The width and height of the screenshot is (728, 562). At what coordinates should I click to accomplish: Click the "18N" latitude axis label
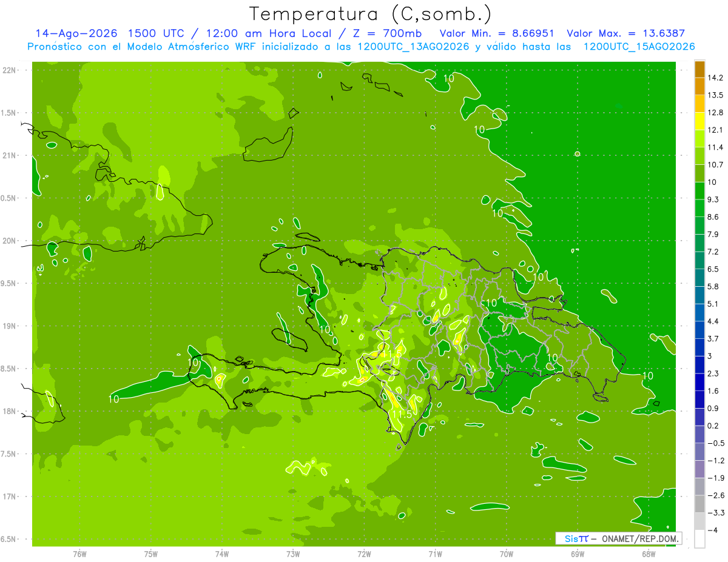pos(10,412)
